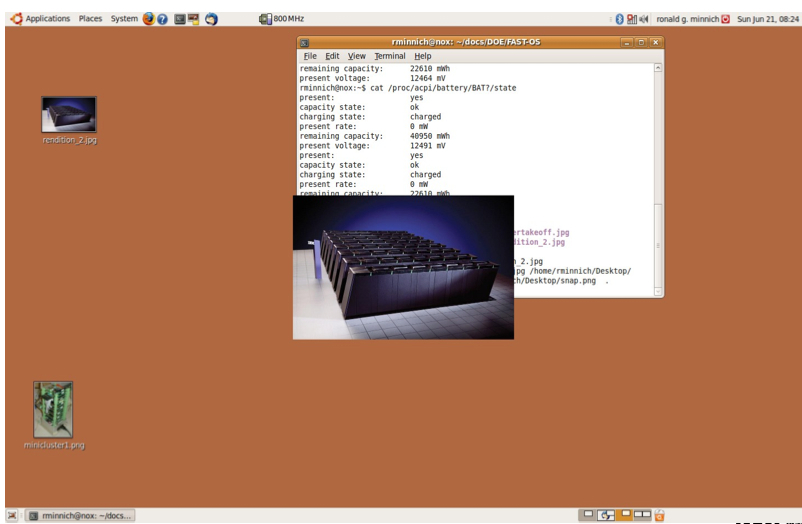
Task: Close the terminal window
Action: pos(656,42)
